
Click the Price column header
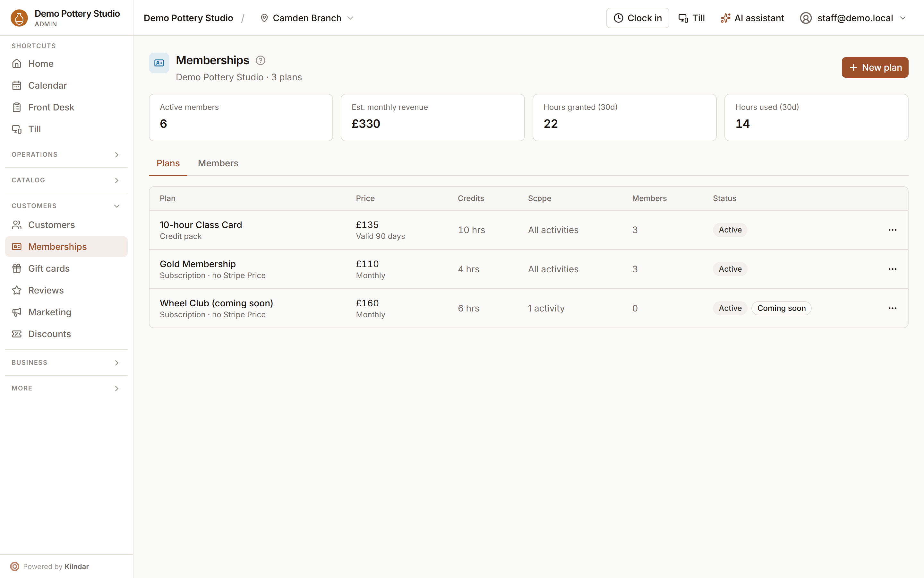[x=365, y=198]
